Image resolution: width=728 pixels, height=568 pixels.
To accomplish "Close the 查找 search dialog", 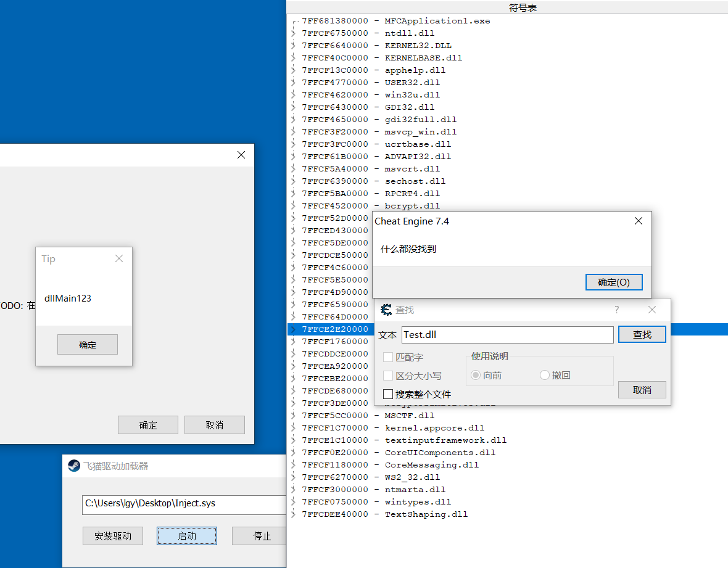I will click(x=652, y=310).
